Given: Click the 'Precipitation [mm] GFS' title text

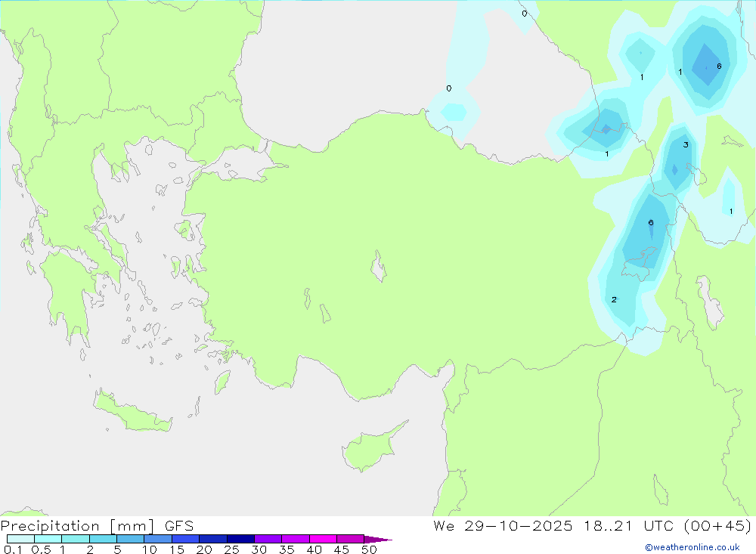Looking at the screenshot, I should tap(97, 525).
